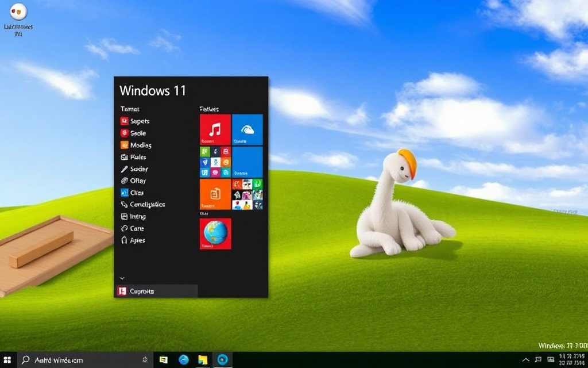
Task: Open the red music note tile
Action: point(215,129)
